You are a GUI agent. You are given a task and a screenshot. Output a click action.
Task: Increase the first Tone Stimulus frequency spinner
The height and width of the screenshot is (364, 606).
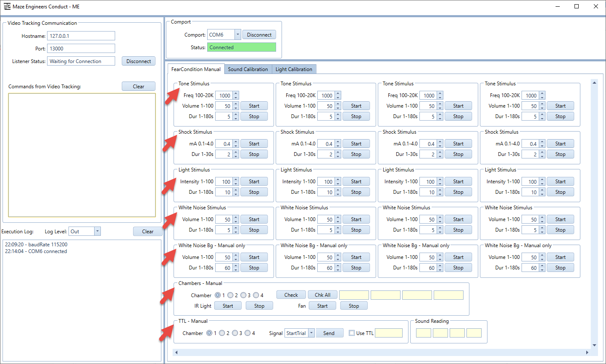(236, 93)
